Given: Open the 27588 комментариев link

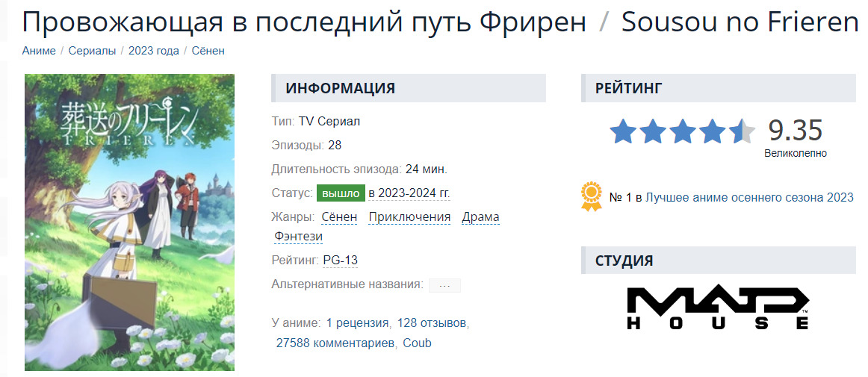Looking at the screenshot, I should tap(335, 343).
